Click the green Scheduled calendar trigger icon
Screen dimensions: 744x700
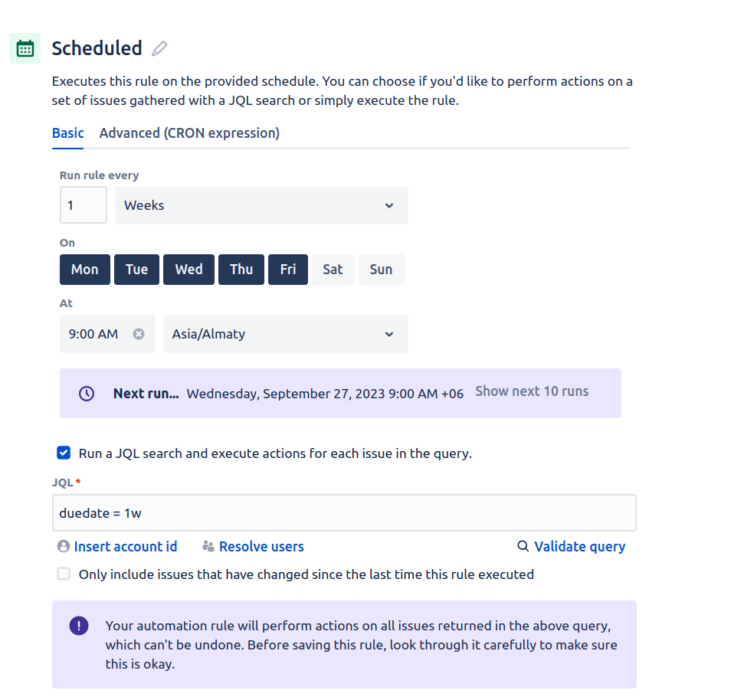(x=25, y=47)
